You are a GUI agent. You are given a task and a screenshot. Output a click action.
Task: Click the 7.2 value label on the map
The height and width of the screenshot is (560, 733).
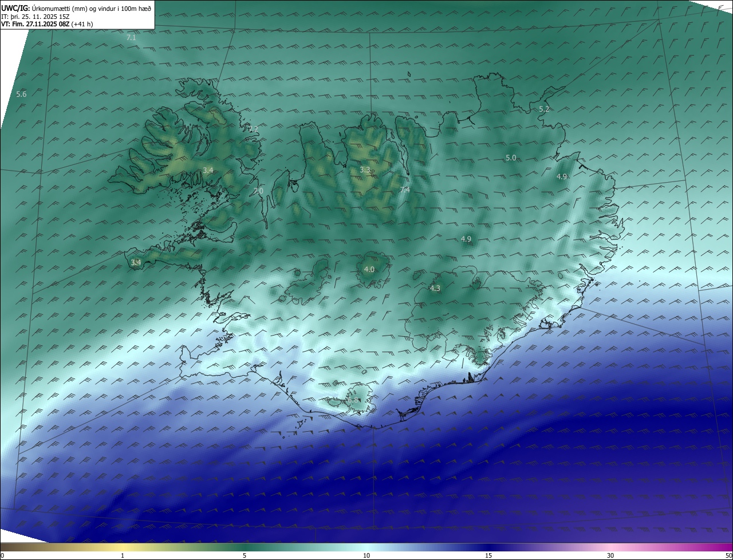(253, 129)
